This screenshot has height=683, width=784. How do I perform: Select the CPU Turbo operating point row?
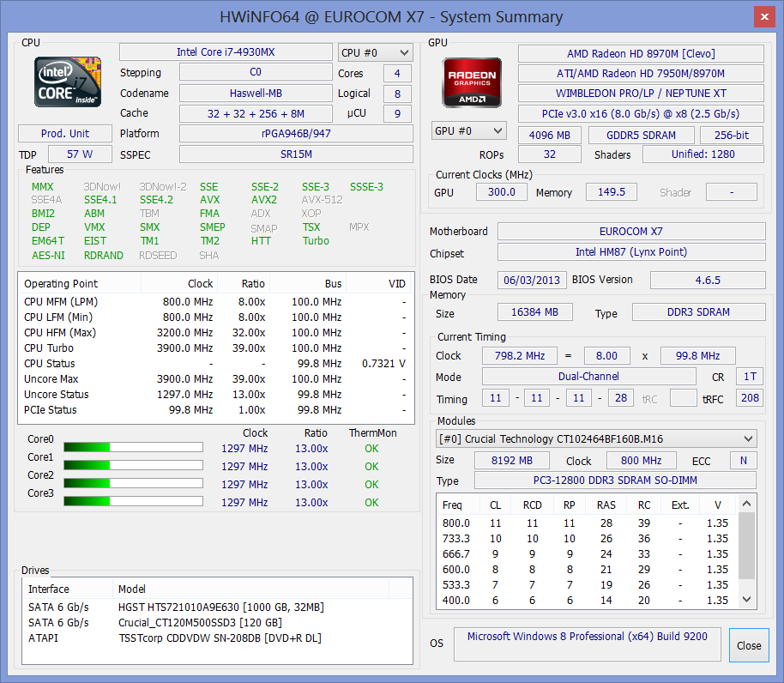coord(216,348)
